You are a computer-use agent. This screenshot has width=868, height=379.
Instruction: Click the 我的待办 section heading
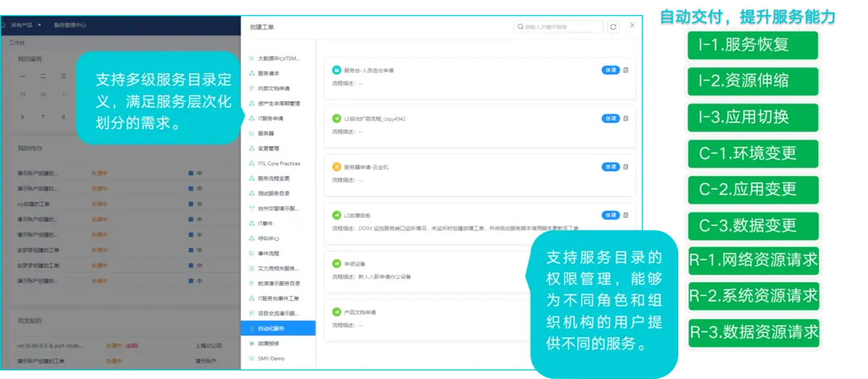click(x=29, y=148)
